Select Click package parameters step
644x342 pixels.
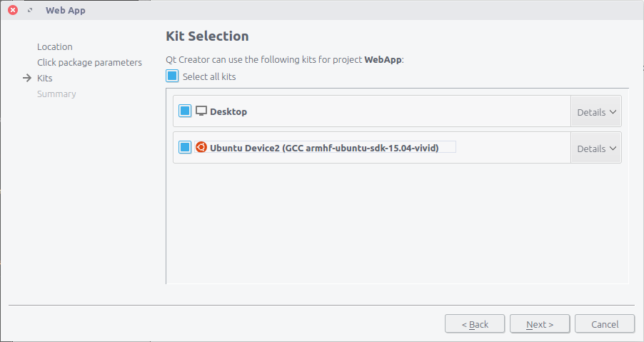point(89,62)
